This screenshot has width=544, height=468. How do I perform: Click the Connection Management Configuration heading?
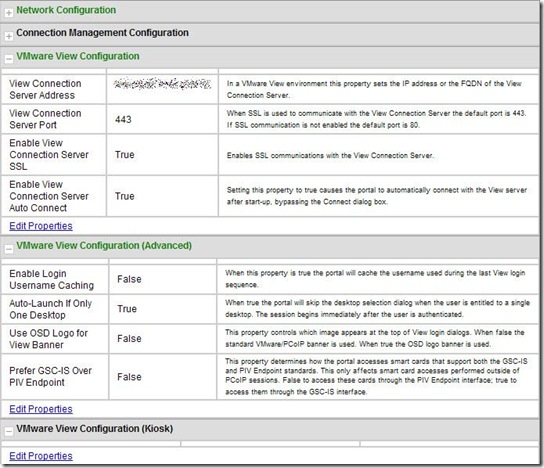coord(102,33)
